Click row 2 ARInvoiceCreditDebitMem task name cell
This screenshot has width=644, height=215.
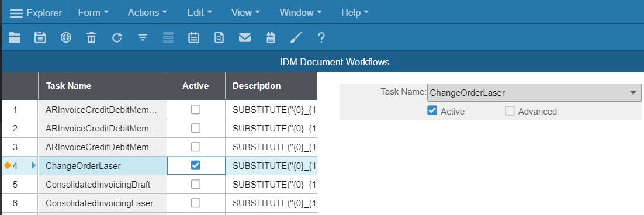[102, 128]
